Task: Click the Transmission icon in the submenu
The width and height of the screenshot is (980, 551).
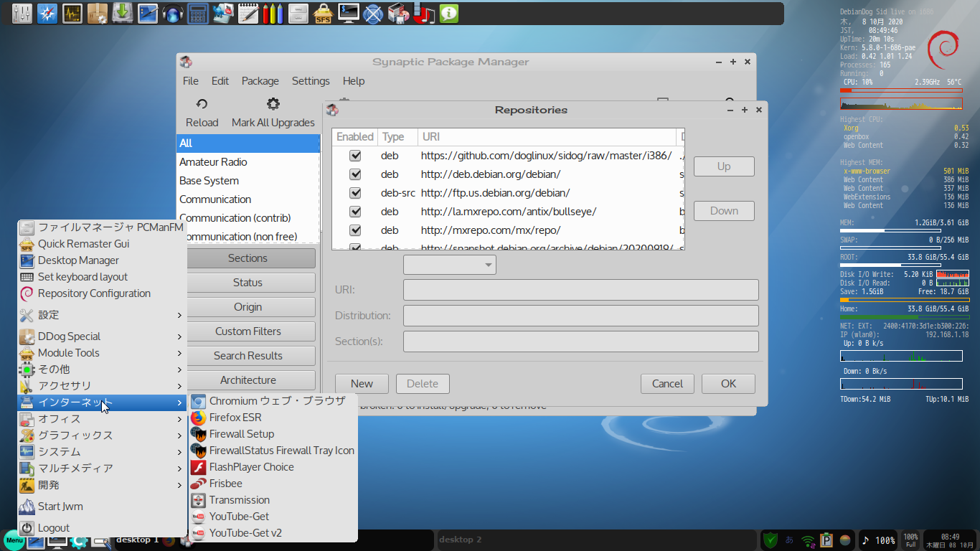Action: tap(198, 500)
